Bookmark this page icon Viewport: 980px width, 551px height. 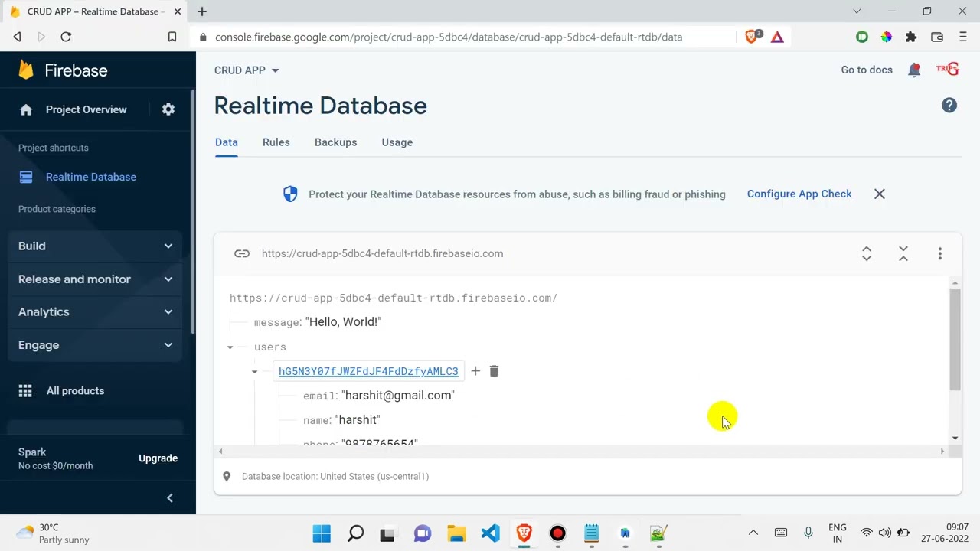pos(172,37)
